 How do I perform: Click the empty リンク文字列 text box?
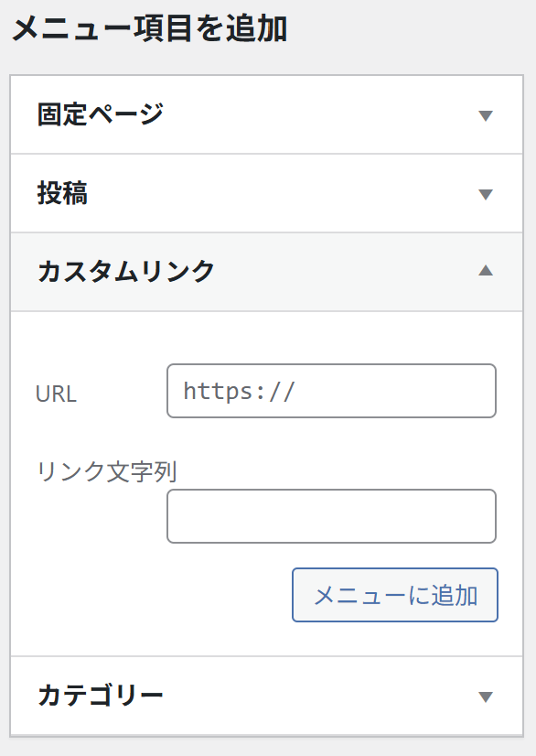[x=332, y=516]
